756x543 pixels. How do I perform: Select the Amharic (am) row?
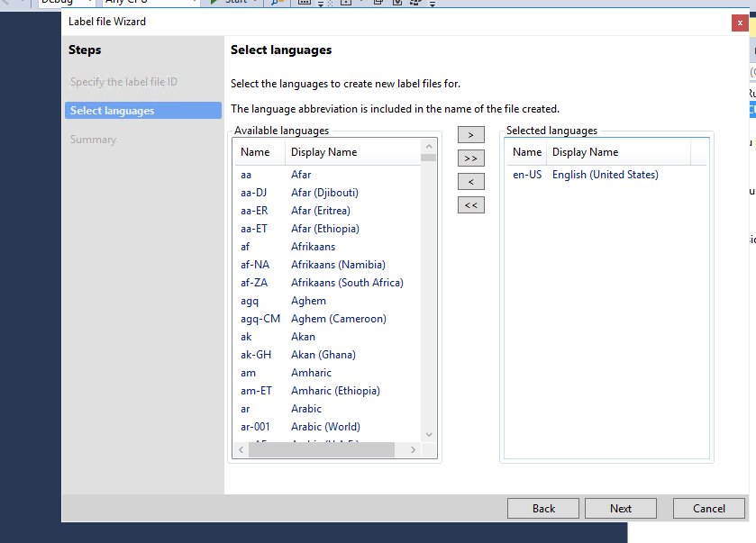[x=328, y=373]
